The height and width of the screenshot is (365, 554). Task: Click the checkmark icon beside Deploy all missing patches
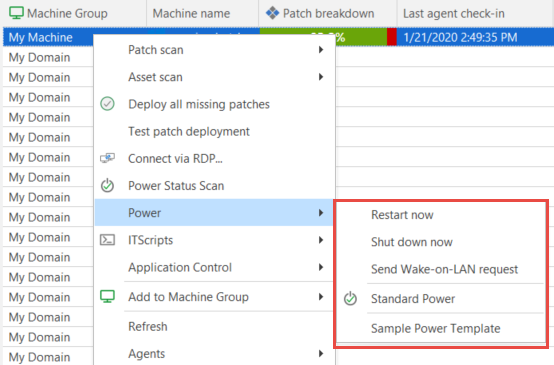(x=107, y=104)
